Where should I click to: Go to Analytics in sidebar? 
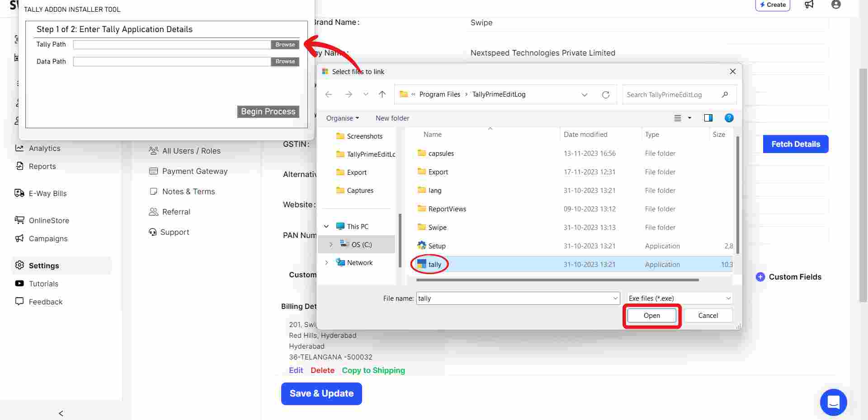coord(44,148)
